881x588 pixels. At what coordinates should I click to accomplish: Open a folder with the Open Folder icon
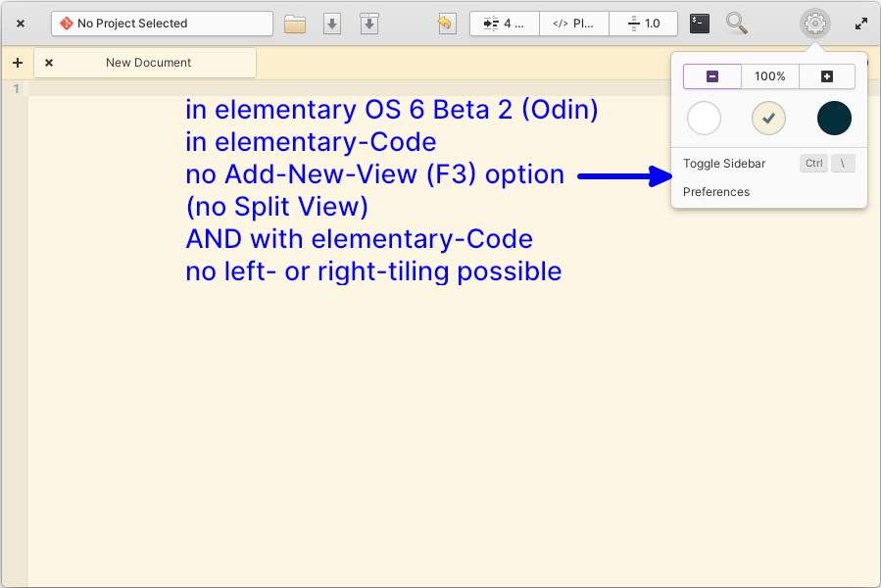(x=294, y=23)
